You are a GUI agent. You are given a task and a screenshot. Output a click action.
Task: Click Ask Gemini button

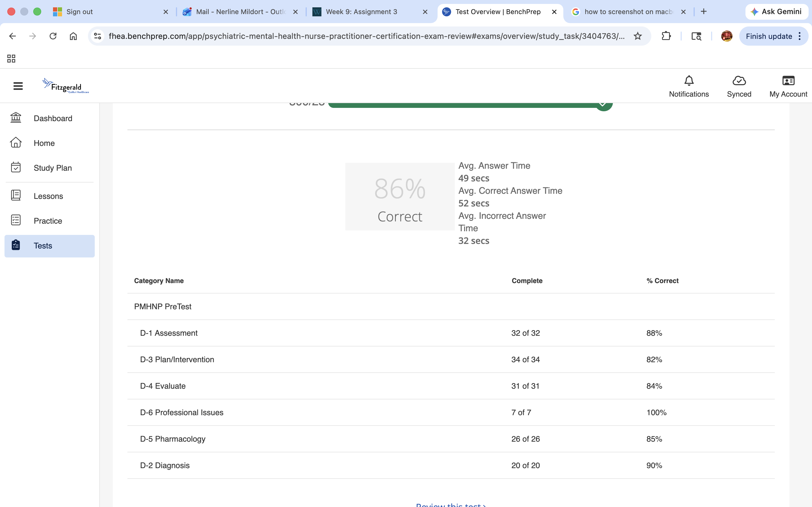[776, 12]
